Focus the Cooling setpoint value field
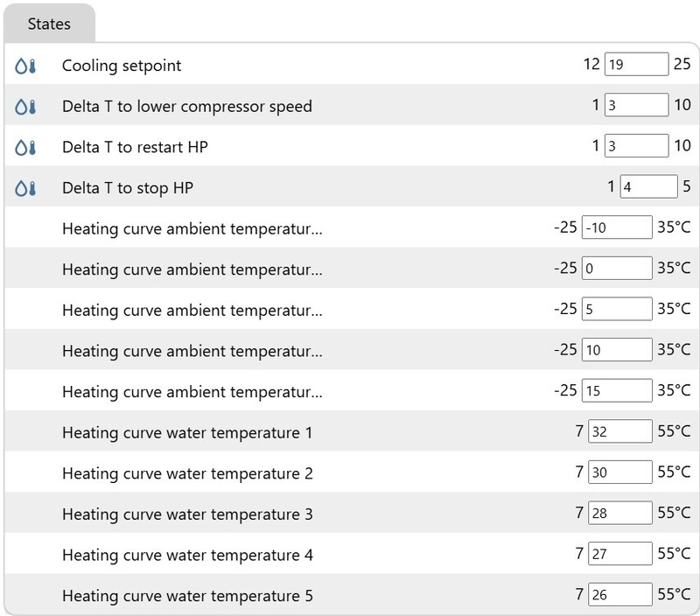The image size is (700, 616). (636, 65)
